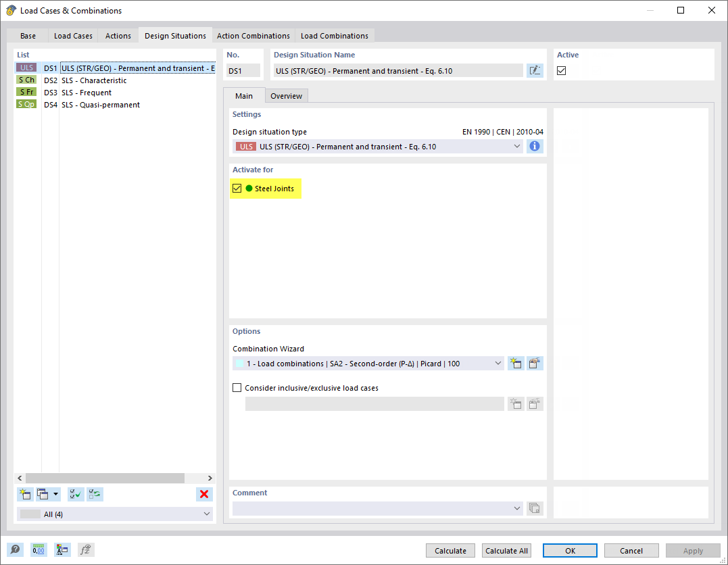The width and height of the screenshot is (728, 565).
Task: Open the Load Combinations tab
Action: [335, 36]
